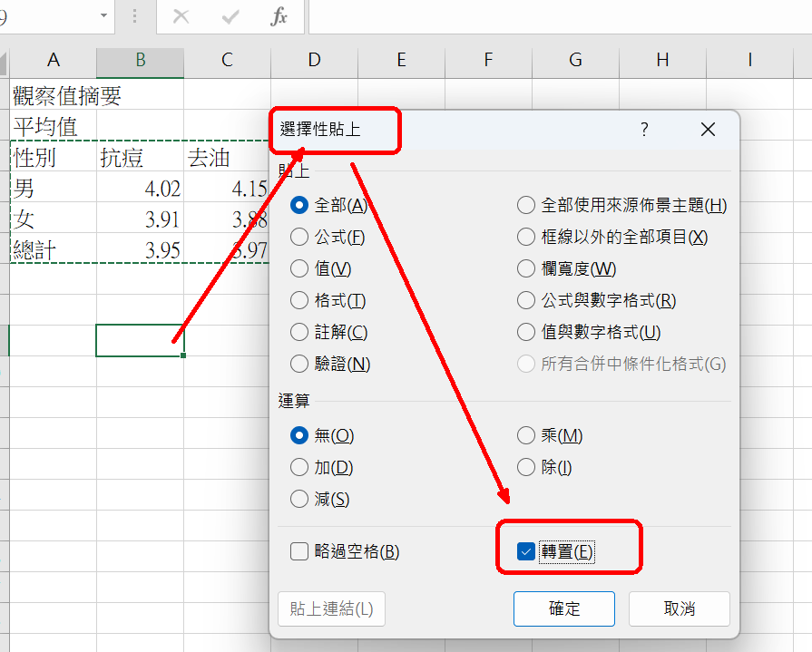Select the 值(V) paste option
Screen dimensions: 812x652
tap(299, 268)
